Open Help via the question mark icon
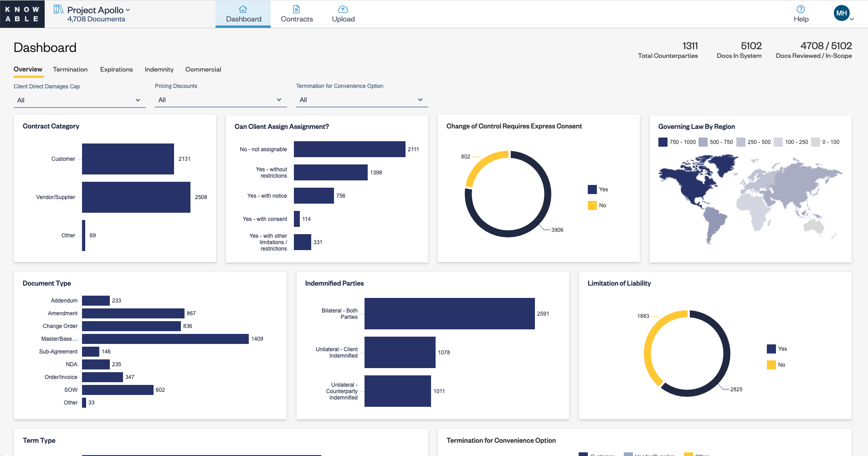 (x=801, y=8)
